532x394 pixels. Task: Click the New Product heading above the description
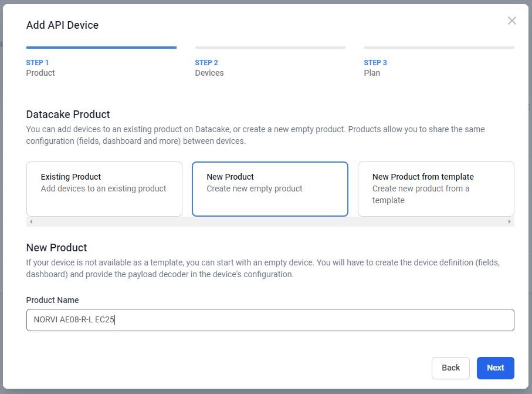tap(56, 248)
